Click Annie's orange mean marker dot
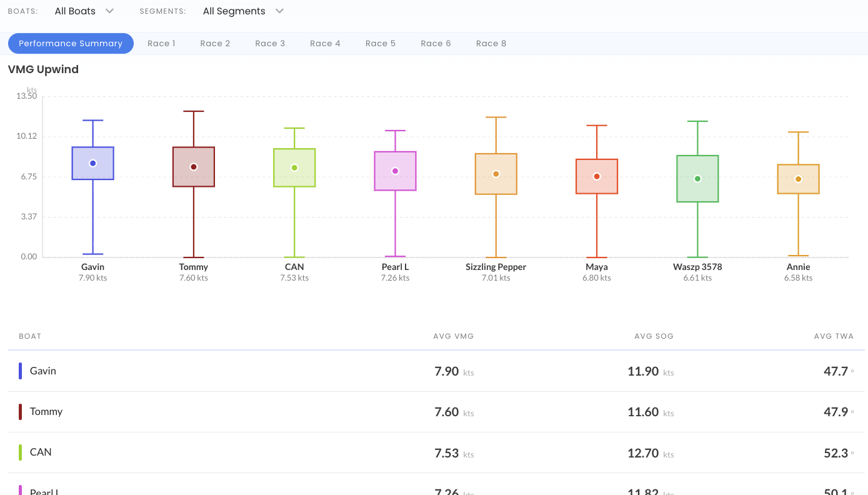The image size is (868, 495). pyautogui.click(x=798, y=179)
